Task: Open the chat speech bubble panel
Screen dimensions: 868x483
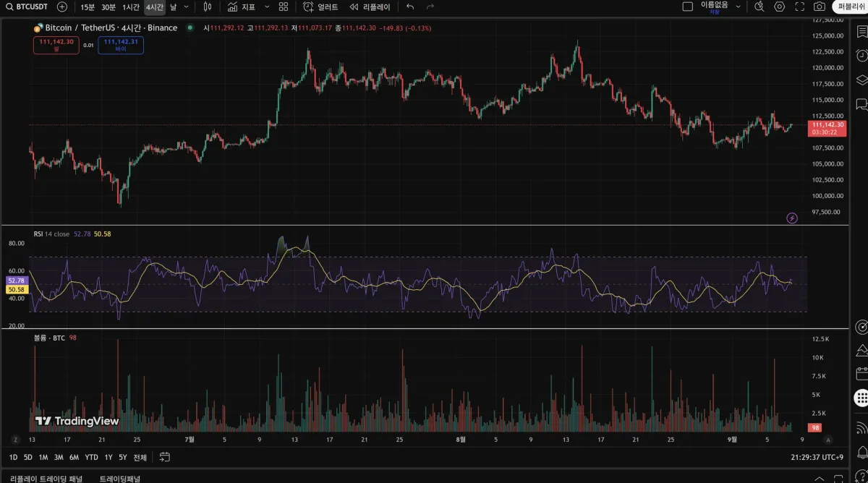Action: tap(861, 105)
